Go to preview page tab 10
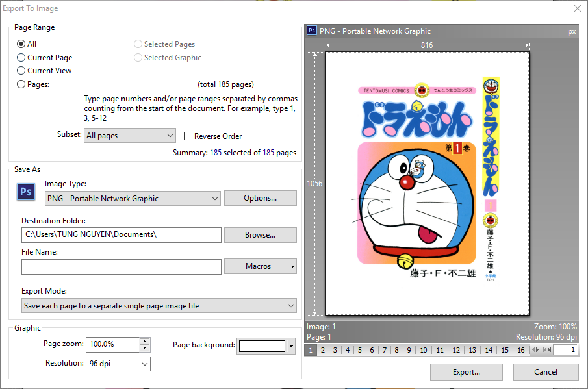The width and height of the screenshot is (588, 389). click(x=424, y=349)
